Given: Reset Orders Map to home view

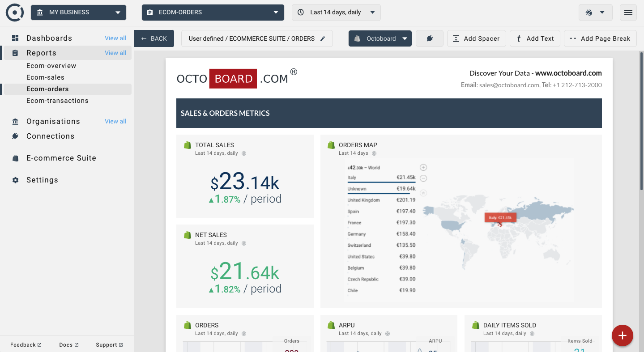Looking at the screenshot, I should coord(423,193).
